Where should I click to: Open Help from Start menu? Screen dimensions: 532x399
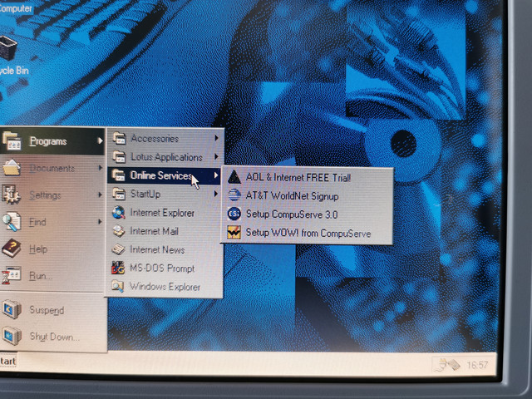[x=52, y=249]
